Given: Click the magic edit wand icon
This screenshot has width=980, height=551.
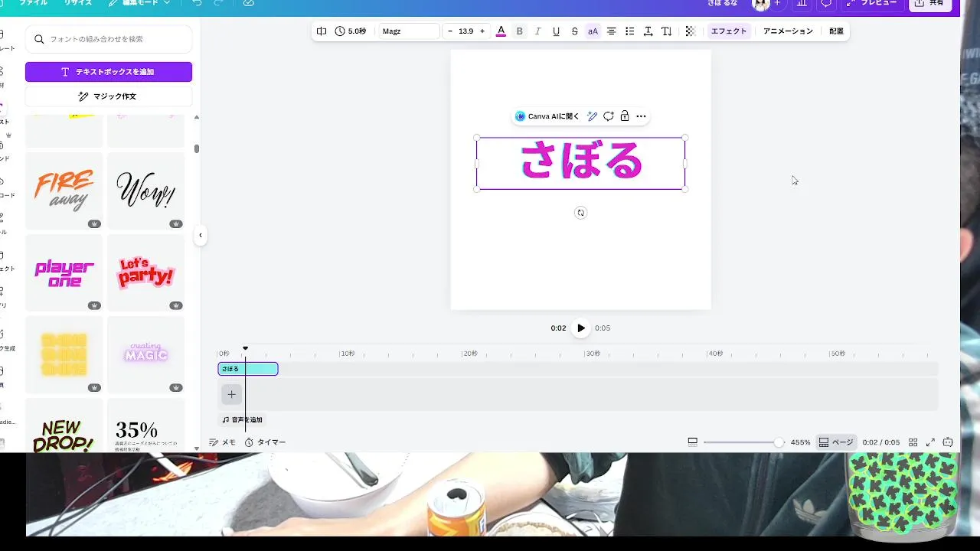Looking at the screenshot, I should pyautogui.click(x=592, y=116).
